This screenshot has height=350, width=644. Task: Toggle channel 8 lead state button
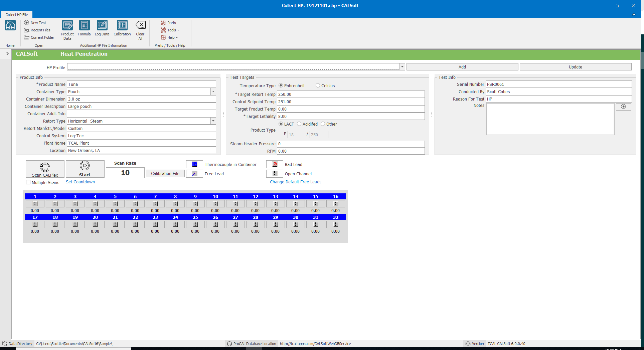click(175, 204)
